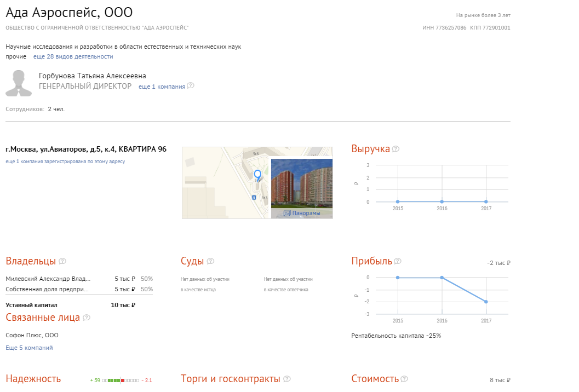Click the help icon next to Суды
579x392 pixels.
(210, 261)
